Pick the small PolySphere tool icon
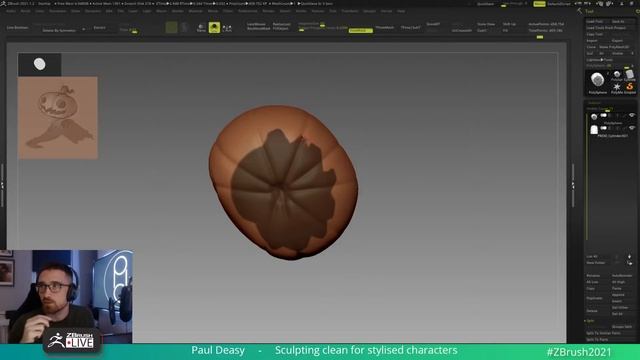640x360 pixels. (x=617, y=74)
